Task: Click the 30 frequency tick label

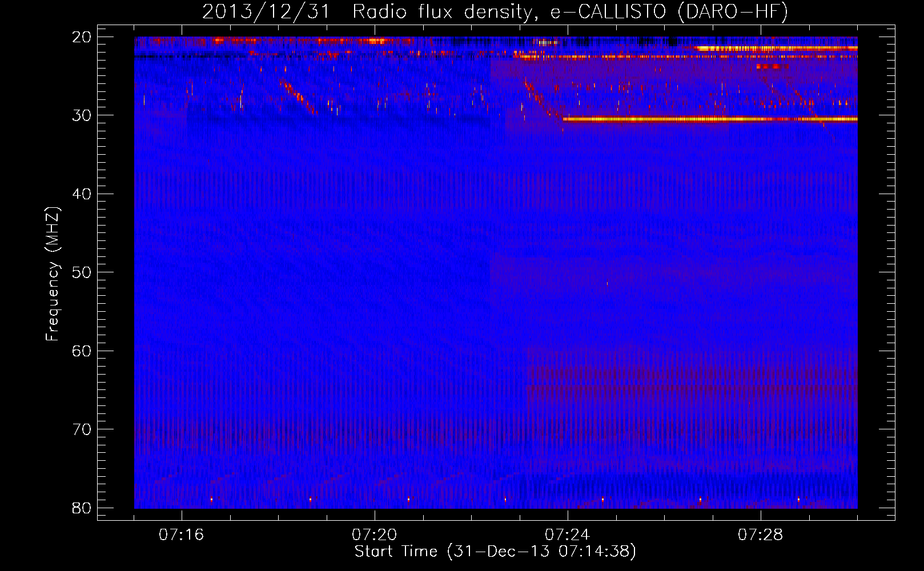Action: point(82,115)
